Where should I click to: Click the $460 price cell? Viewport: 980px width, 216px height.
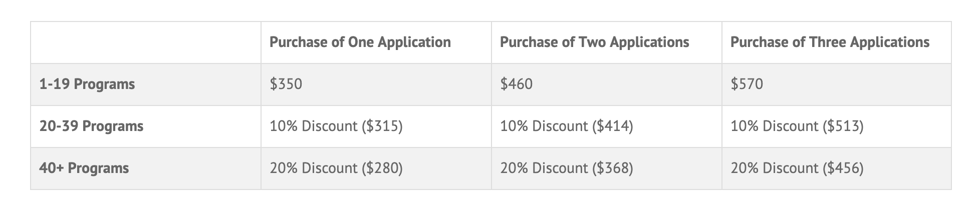tap(517, 84)
